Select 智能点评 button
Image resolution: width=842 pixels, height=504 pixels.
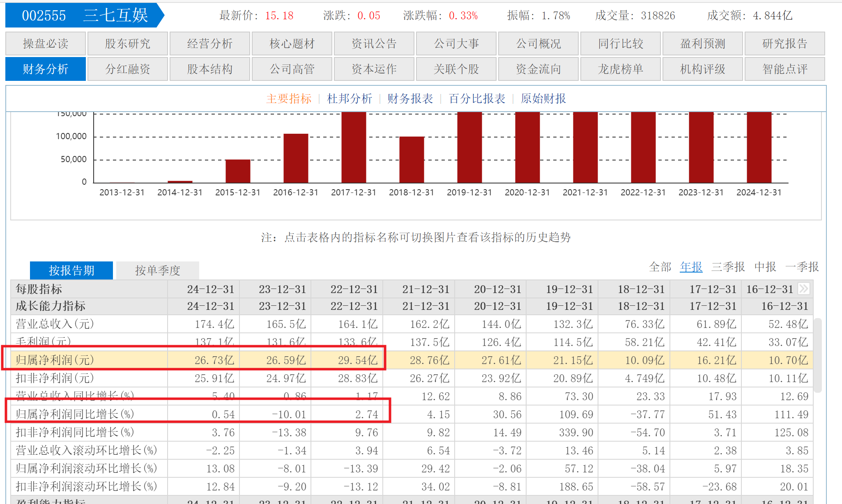(x=784, y=69)
